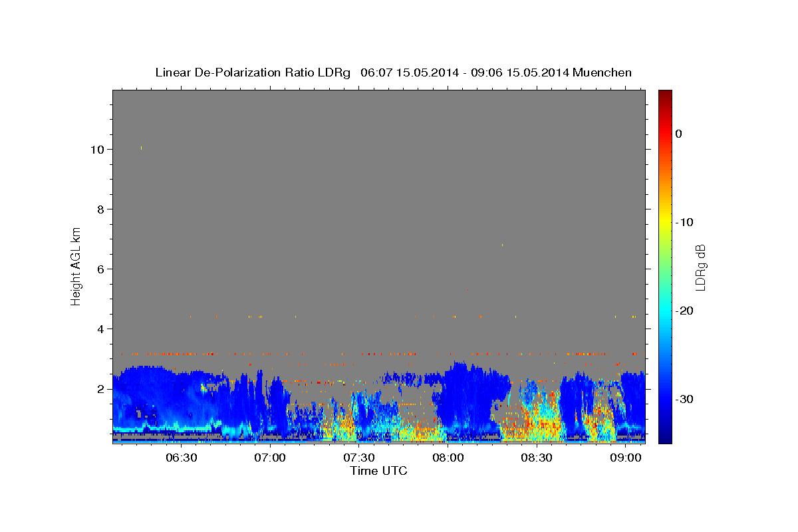Screen dimensions: 798x532
Task: Click the -20 colorbar label
Action: pyautogui.click(x=684, y=311)
